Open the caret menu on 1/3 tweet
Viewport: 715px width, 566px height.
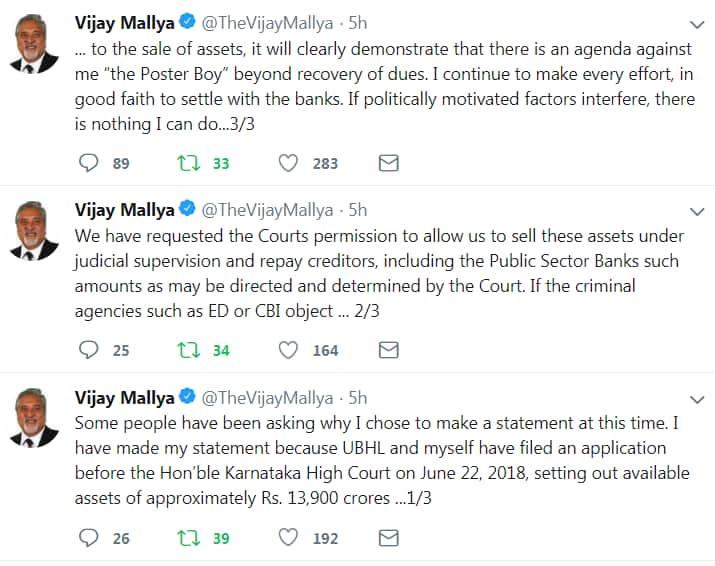(x=698, y=399)
